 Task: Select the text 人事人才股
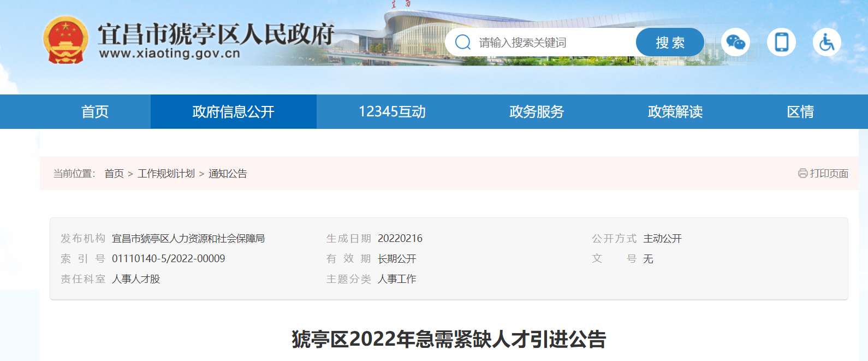pos(136,279)
